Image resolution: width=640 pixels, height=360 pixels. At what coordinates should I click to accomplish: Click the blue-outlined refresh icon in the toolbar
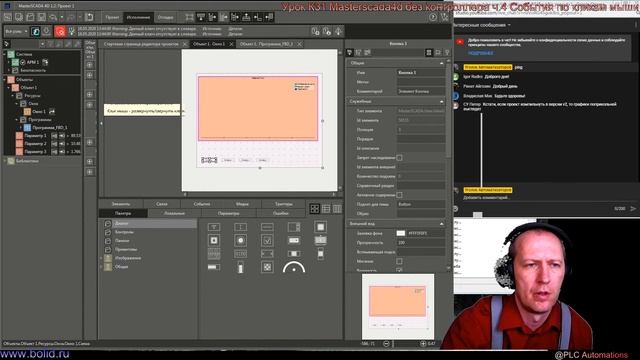[36, 31]
